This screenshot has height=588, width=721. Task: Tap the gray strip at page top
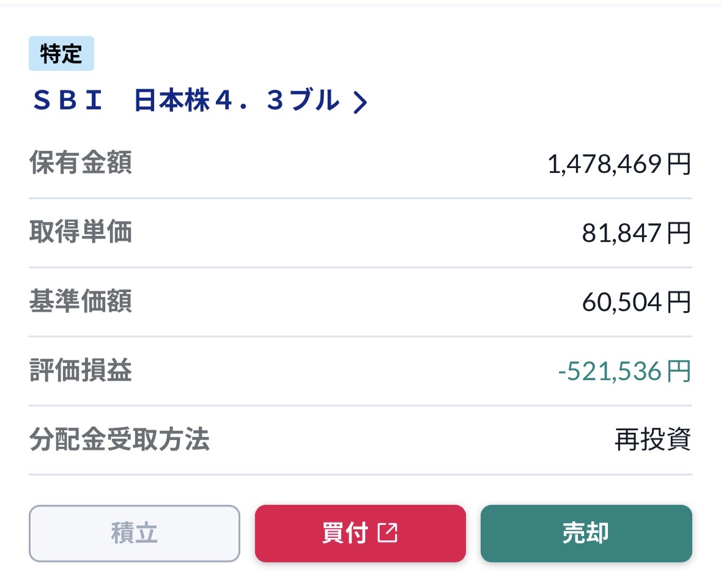click(x=361, y=3)
